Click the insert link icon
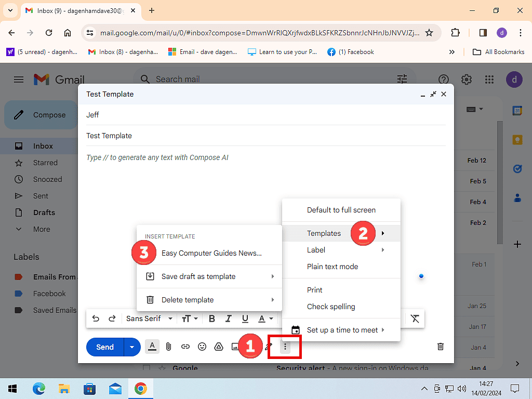Screen dimensions: 532x399 click(x=185, y=347)
